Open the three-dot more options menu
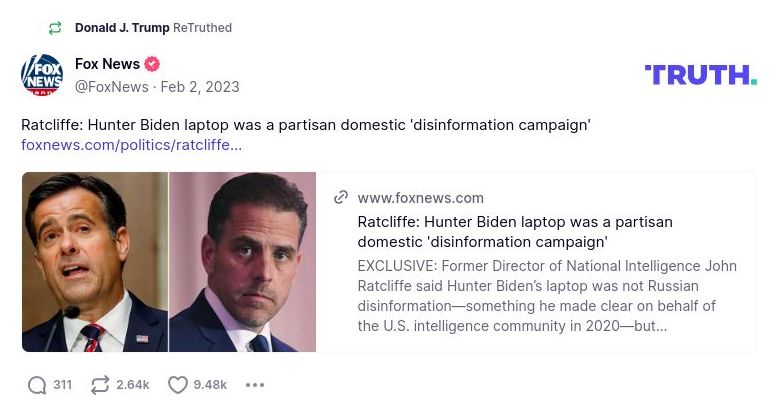This screenshot has height=415, width=778. coord(255,385)
